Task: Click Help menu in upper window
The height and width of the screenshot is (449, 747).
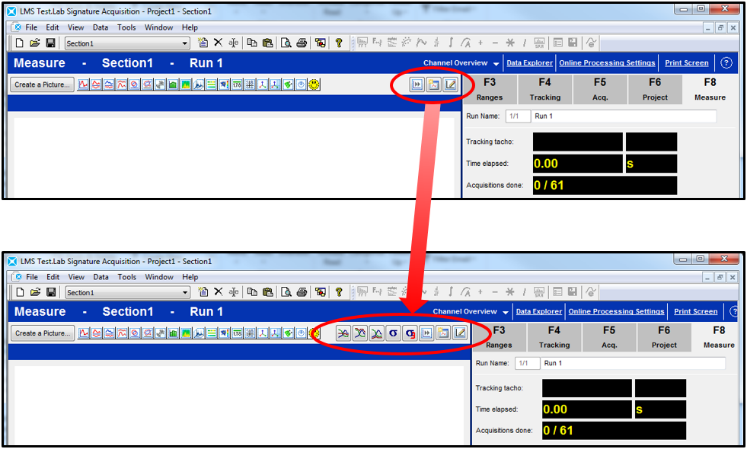Action: point(190,27)
